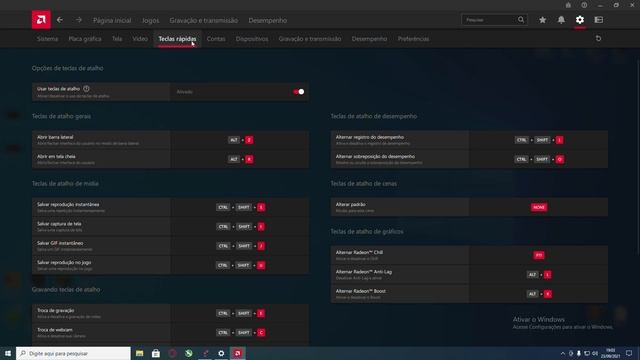The width and height of the screenshot is (640, 360).
Task: Open the bug report icon in title bar
Action: click(568, 5)
